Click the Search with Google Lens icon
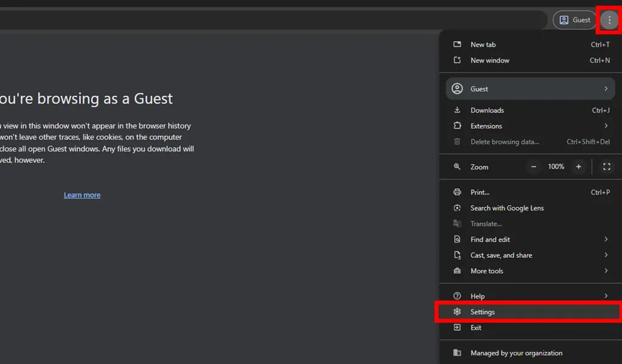622x364 pixels. click(x=457, y=208)
